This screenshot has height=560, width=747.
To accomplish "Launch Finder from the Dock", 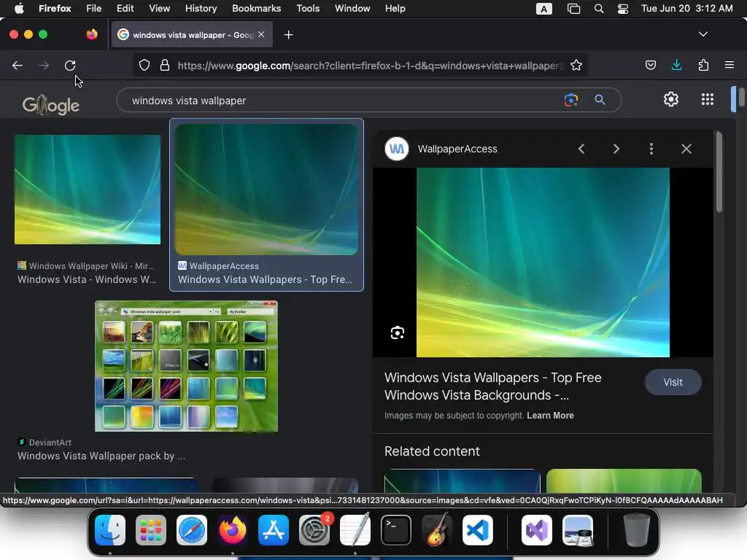I will [x=110, y=530].
